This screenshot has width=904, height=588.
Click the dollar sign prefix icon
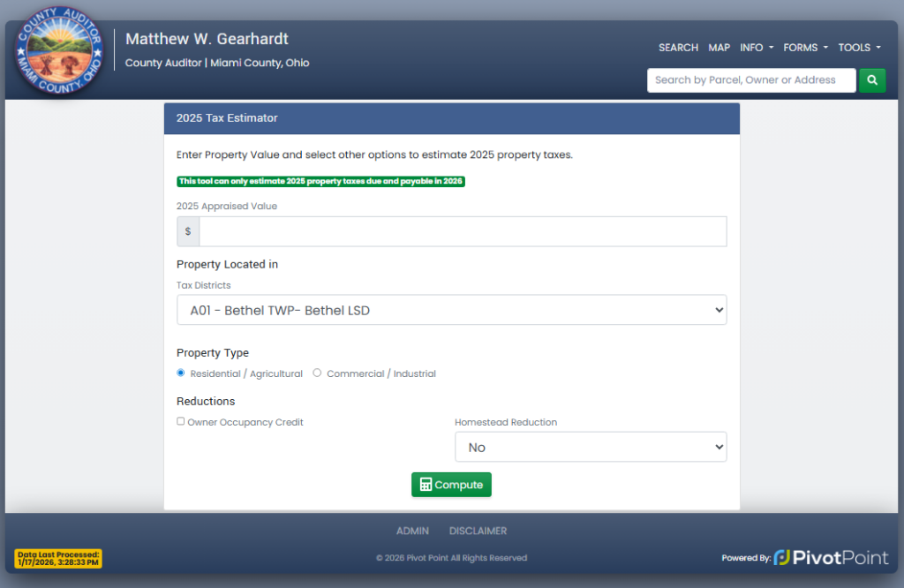(x=188, y=231)
